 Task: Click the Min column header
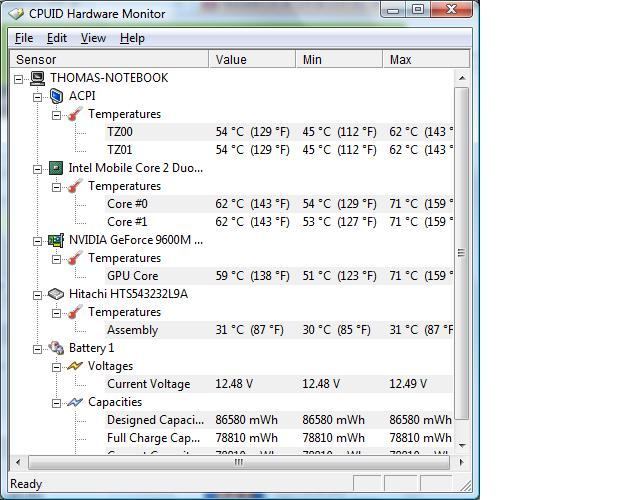pyautogui.click(x=339, y=60)
